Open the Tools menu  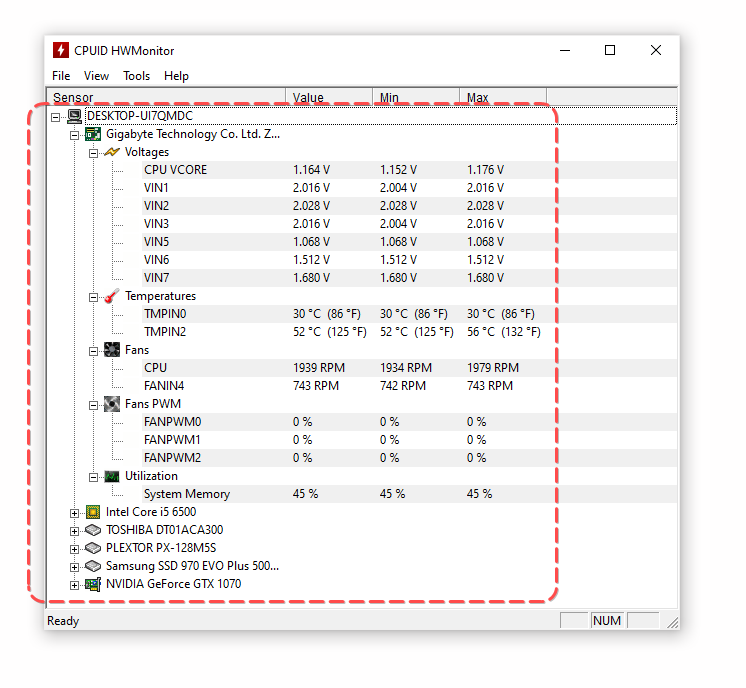pyautogui.click(x=137, y=76)
